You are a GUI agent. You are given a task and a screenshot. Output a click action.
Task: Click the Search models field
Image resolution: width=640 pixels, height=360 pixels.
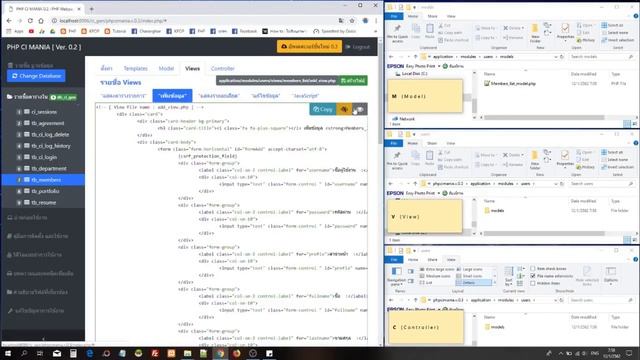pyautogui.click(x=601, y=57)
